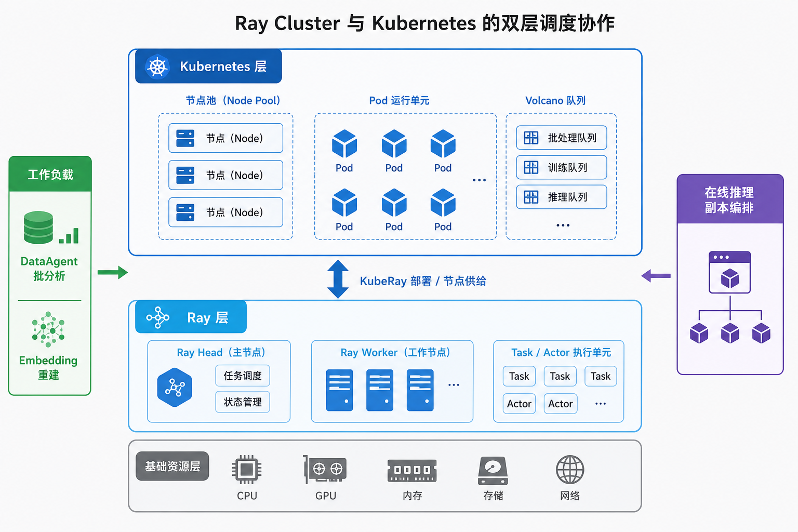Click the 训练队列 text label
Image resolution: width=798 pixels, height=532 pixels.
567,167
